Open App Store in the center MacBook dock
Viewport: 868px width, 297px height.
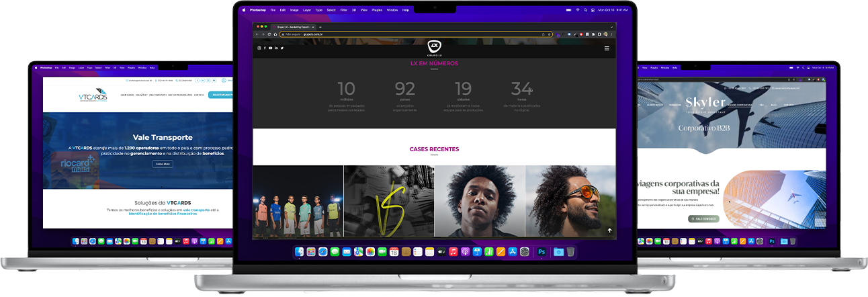513,252
